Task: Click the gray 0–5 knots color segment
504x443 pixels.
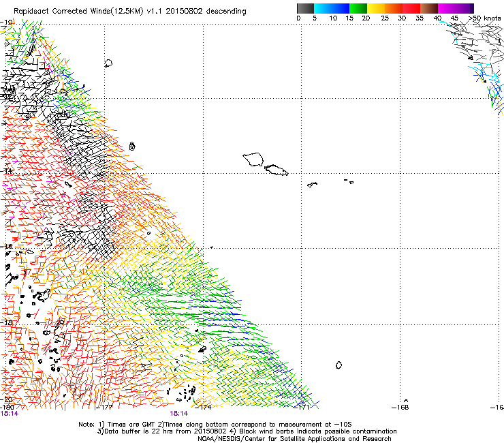Action: pyautogui.click(x=305, y=8)
